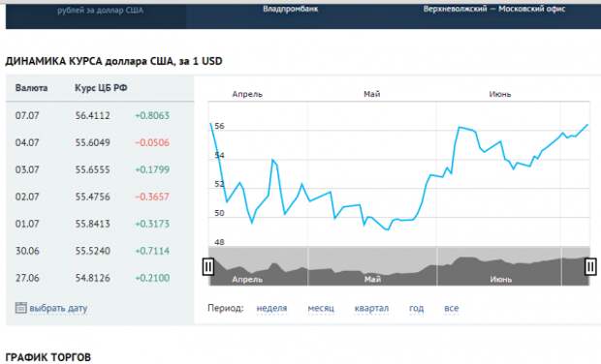Select the 'год' period
The width and height of the screenshot is (601, 364).
pyautogui.click(x=416, y=308)
